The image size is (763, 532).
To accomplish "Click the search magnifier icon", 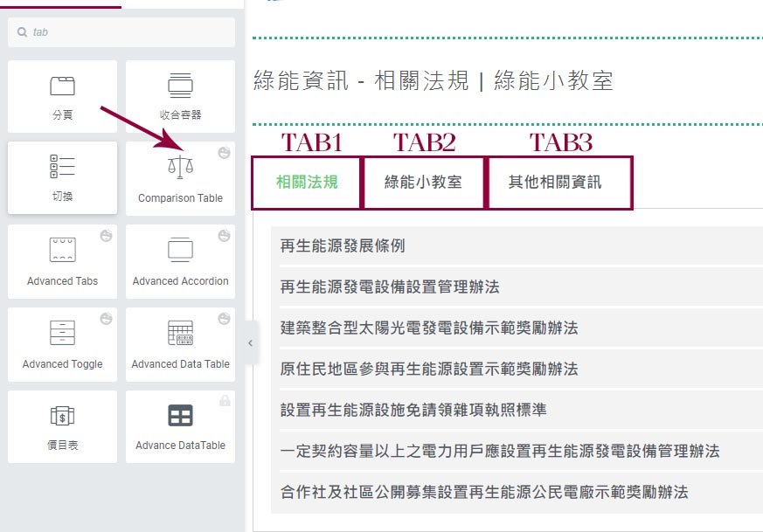I will pyautogui.click(x=22, y=32).
